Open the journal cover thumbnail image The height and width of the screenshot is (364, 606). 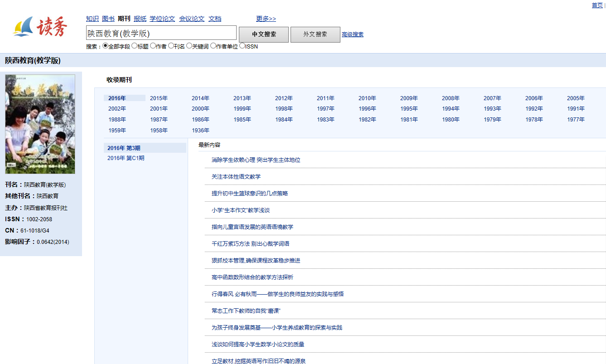[x=40, y=124]
